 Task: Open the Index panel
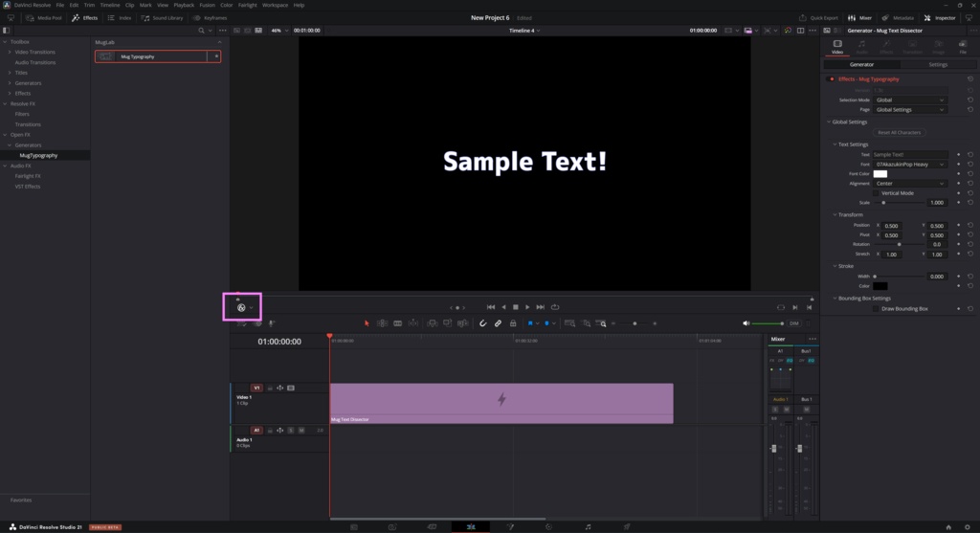(x=120, y=18)
